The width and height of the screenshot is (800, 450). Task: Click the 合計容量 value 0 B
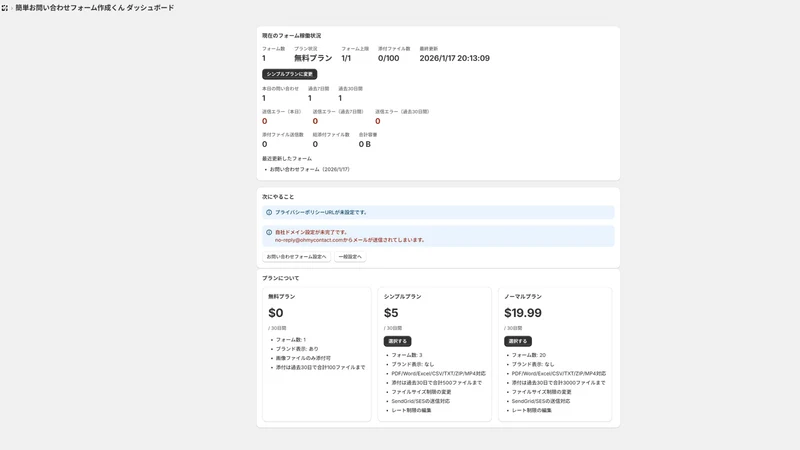pyautogui.click(x=365, y=144)
